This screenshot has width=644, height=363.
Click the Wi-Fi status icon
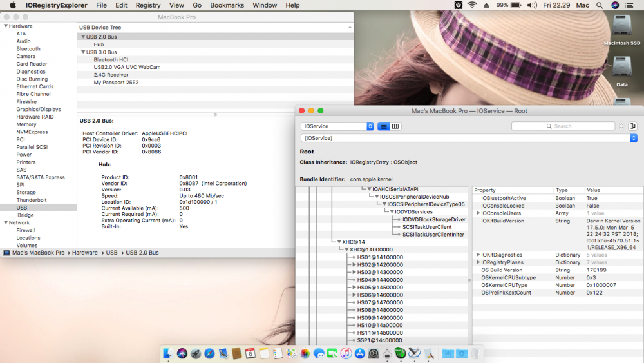point(472,5)
